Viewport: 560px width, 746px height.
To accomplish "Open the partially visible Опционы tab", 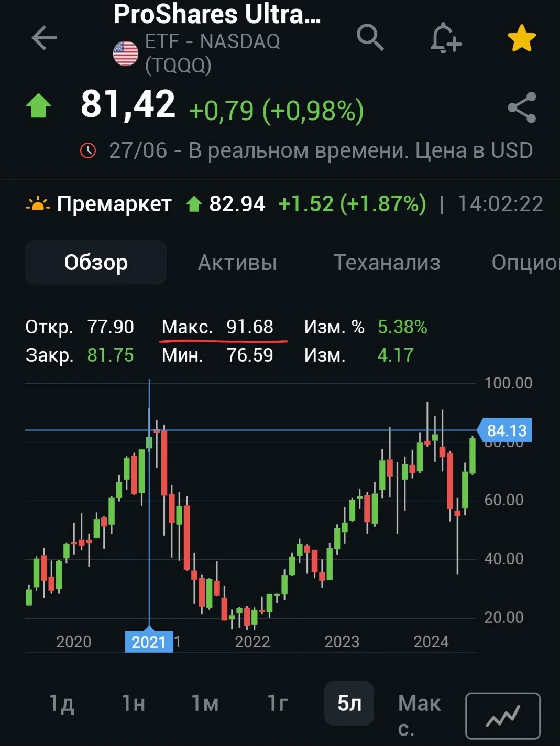I will 525,262.
